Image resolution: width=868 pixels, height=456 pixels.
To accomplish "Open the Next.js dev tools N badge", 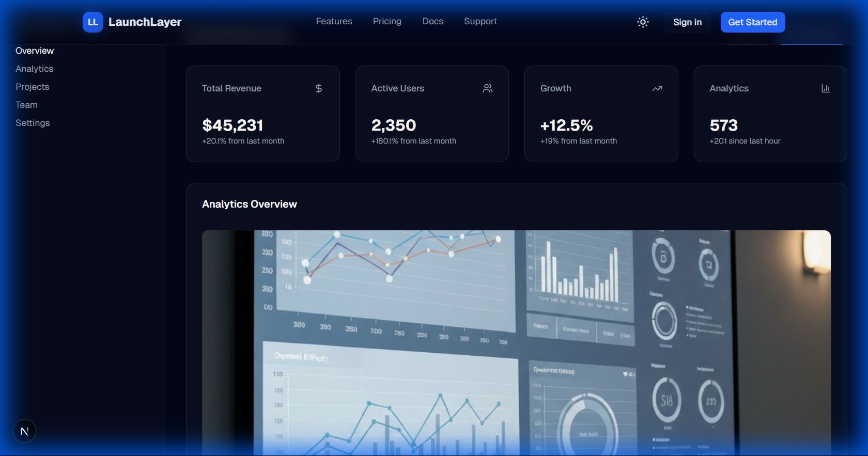I will point(24,431).
